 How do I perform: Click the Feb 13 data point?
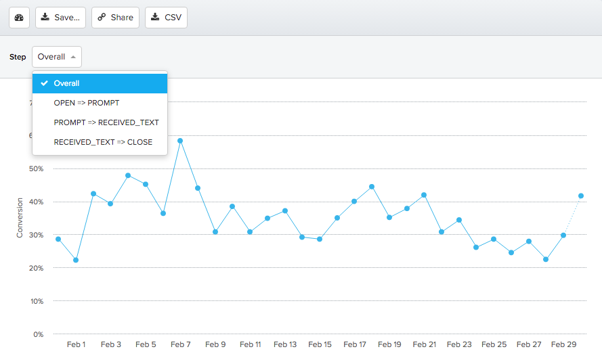(x=285, y=210)
